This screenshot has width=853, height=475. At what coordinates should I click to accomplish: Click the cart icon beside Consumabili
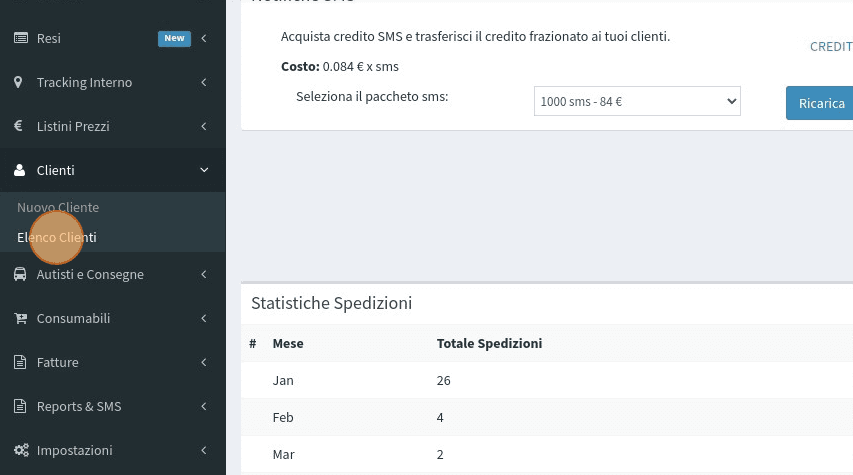point(21,318)
